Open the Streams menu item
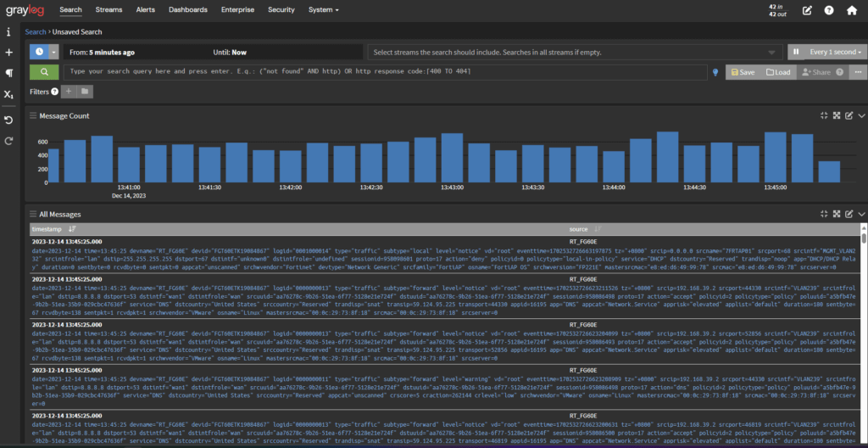 pyautogui.click(x=109, y=10)
